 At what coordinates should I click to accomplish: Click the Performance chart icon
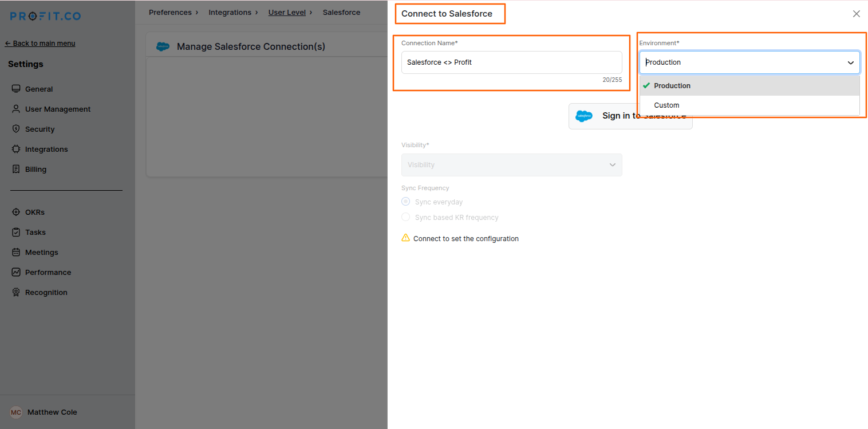(x=16, y=272)
